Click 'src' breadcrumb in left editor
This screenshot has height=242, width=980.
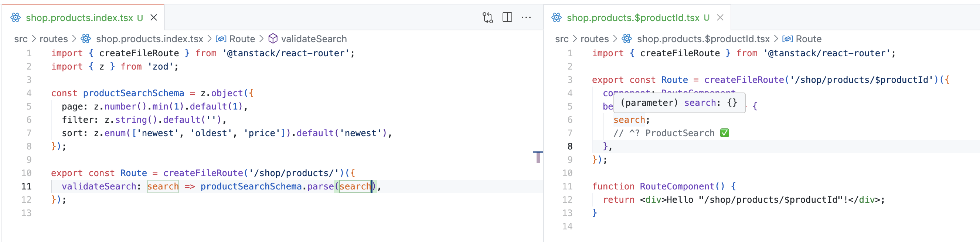[x=21, y=39]
